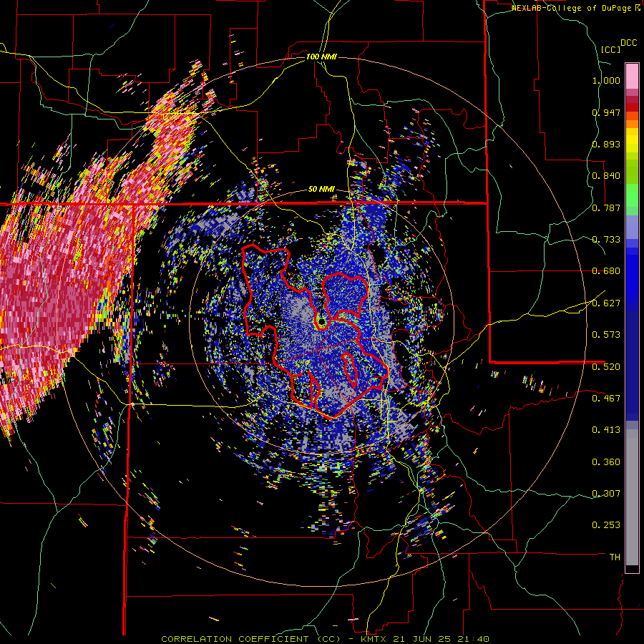Click the 0.253 scale value
644x644 pixels.
pyautogui.click(x=606, y=525)
